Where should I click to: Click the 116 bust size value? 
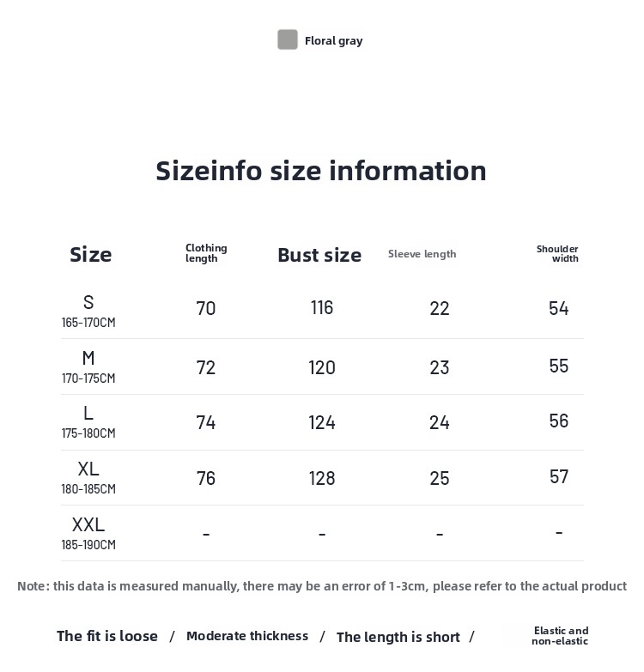pos(322,308)
